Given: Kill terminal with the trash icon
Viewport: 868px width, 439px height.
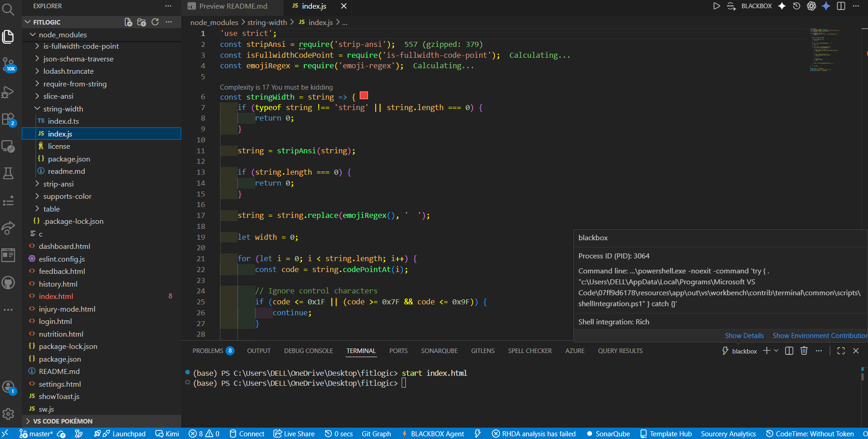Looking at the screenshot, I should [804, 351].
